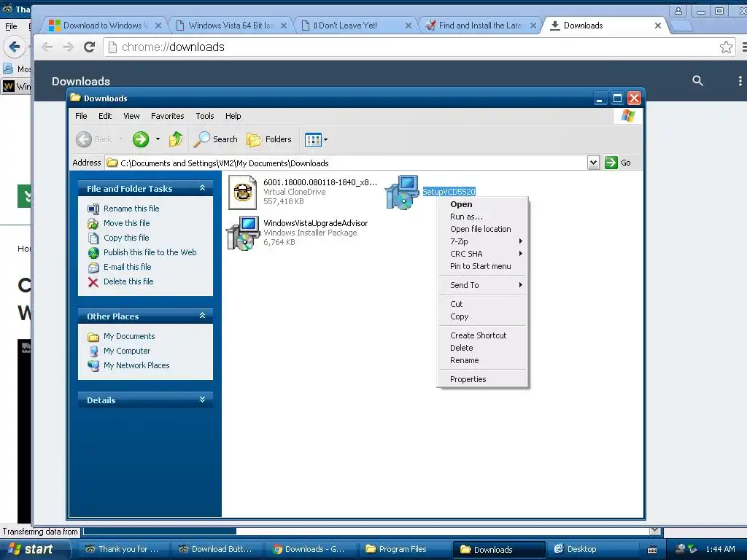Go up one folder level icon
This screenshot has width=747, height=560.
176,139
